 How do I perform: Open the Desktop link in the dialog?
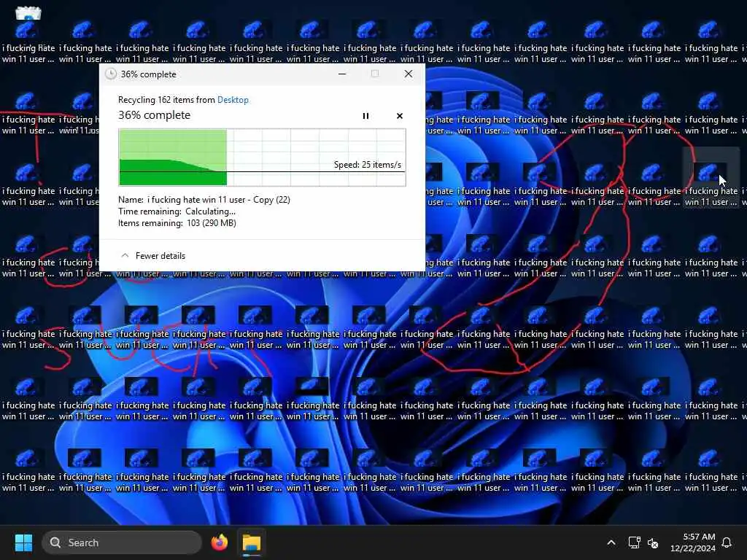click(233, 99)
